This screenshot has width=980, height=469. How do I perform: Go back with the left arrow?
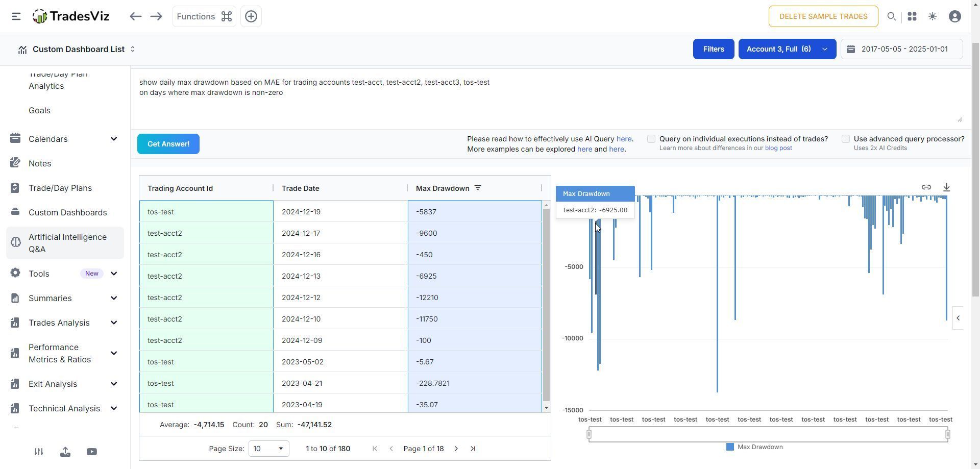tap(135, 16)
